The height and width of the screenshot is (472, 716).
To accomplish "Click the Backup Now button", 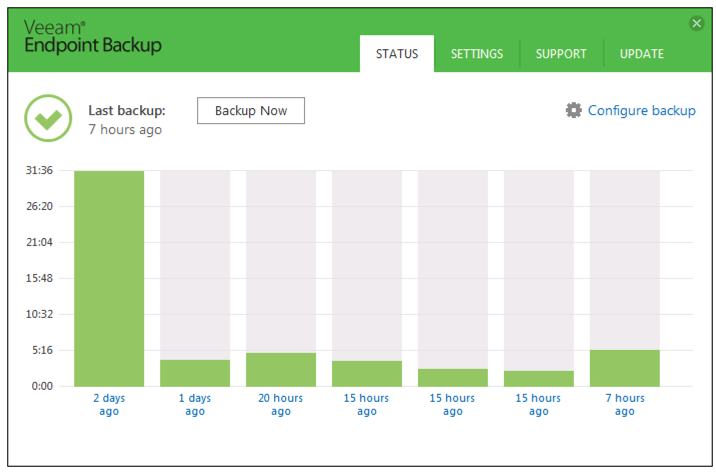I will (251, 110).
